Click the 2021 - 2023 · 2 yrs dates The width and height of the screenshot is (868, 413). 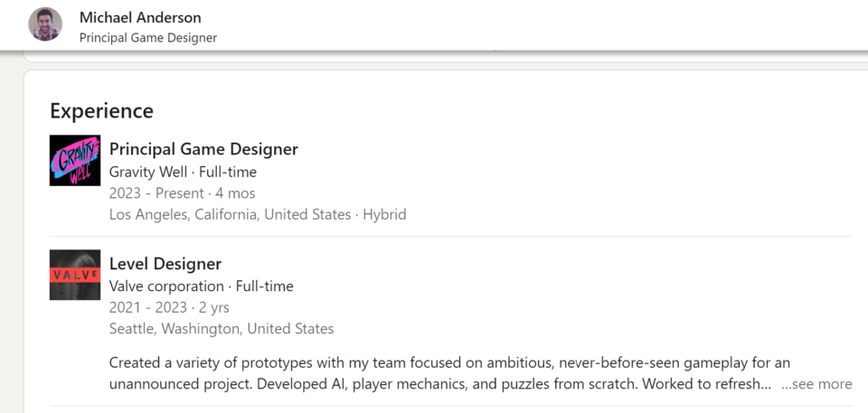169,307
